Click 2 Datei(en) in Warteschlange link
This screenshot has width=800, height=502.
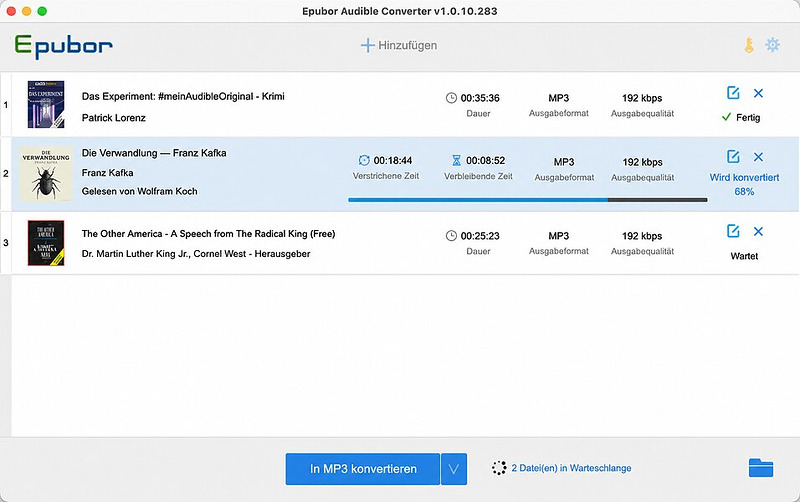pyautogui.click(x=571, y=468)
